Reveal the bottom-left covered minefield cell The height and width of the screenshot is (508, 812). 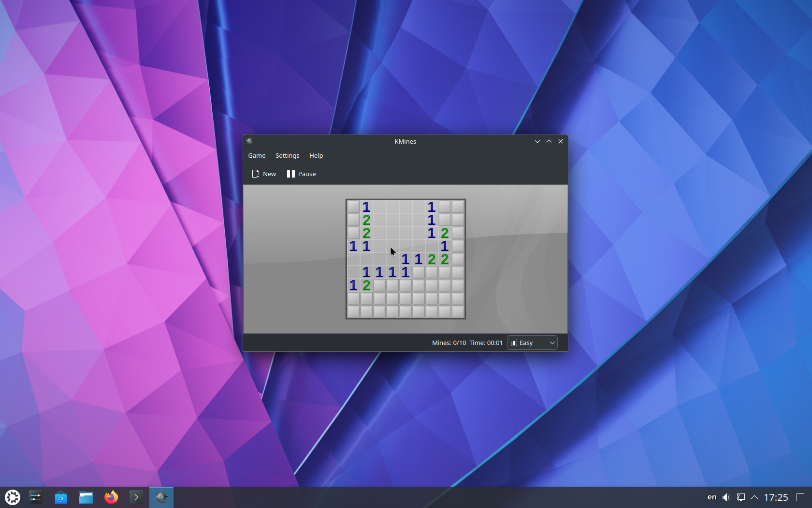tap(353, 311)
